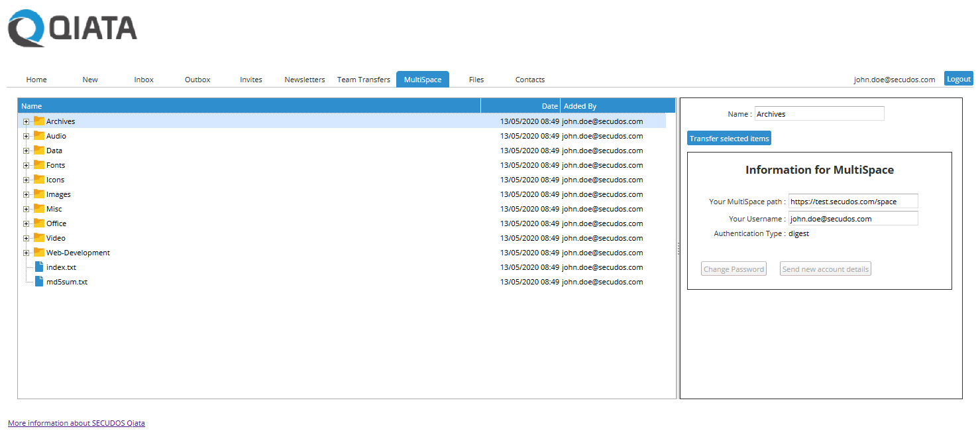
Task: Click the Qiata logo
Action: click(72, 29)
